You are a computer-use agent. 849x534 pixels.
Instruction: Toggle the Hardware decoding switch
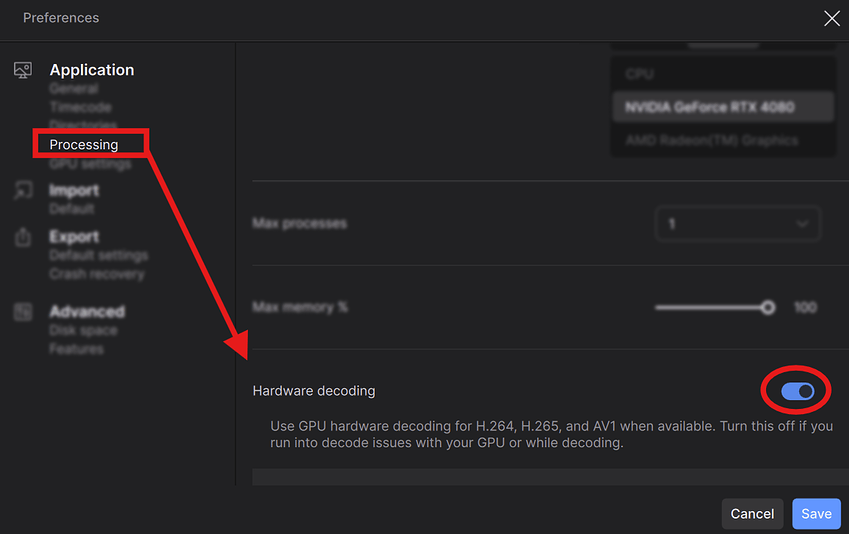(797, 391)
